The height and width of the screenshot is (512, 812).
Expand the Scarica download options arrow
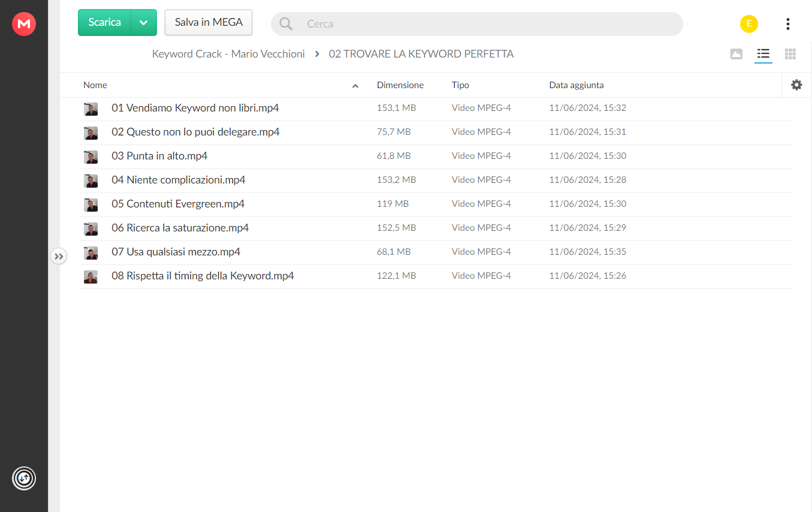point(143,23)
